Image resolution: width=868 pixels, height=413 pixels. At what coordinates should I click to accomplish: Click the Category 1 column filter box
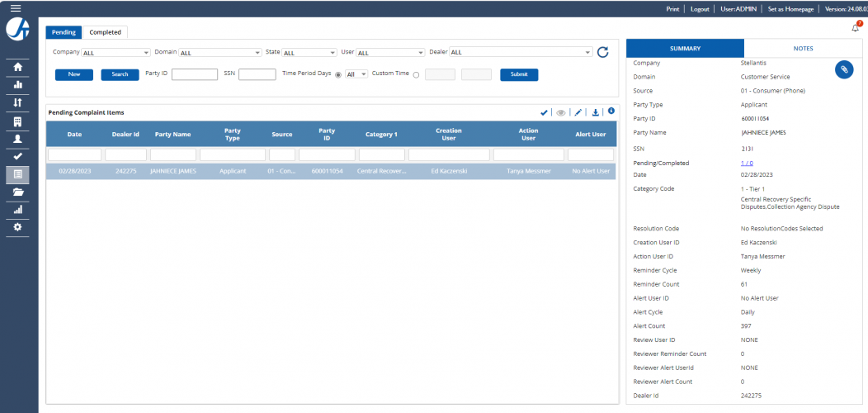(x=382, y=154)
